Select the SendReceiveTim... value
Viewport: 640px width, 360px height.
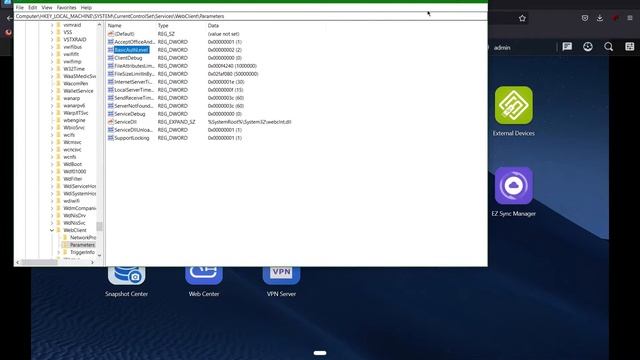[134, 98]
